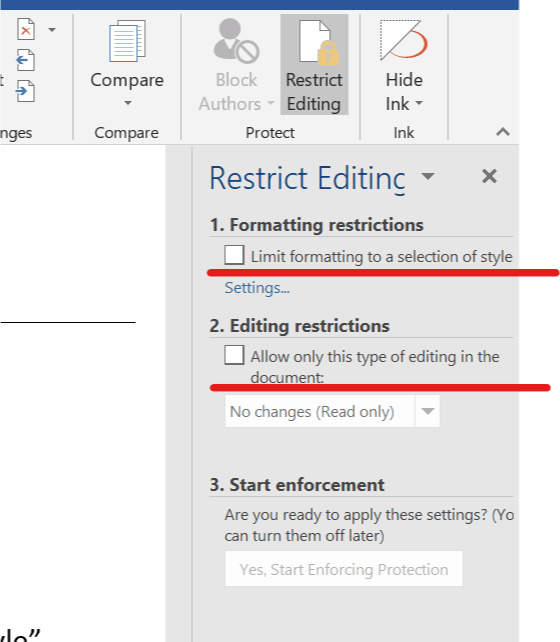Open dropdown arrow beside Reject icon
Image resolution: width=560 pixels, height=642 pixels.
[52, 29]
